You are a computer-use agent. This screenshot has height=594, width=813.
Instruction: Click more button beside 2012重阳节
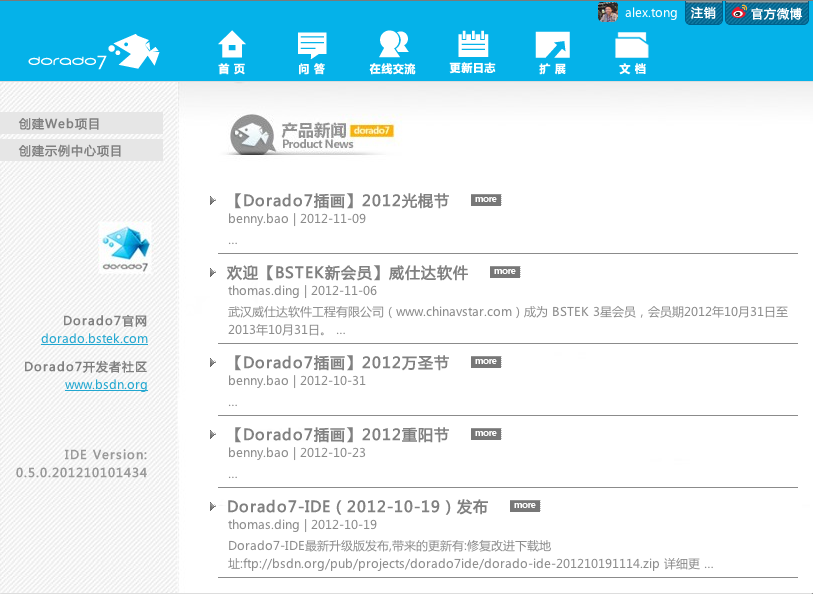485,434
